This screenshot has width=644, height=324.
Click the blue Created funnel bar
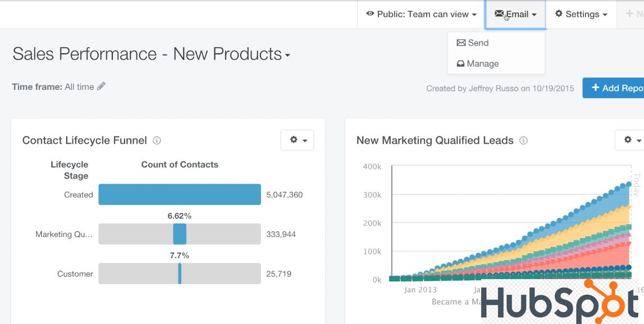click(179, 194)
